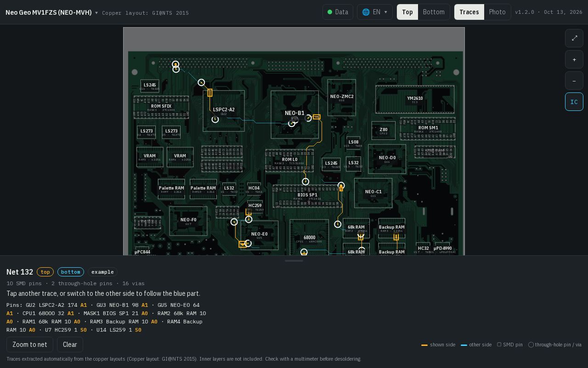The image size is (588, 368).
Task: Click the 'Net 132' heading
Action: click(x=20, y=272)
